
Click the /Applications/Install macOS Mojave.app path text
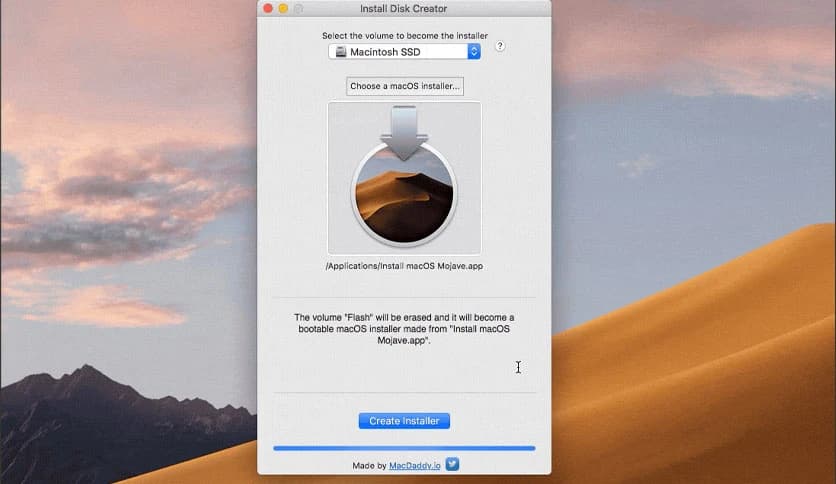pyautogui.click(x=404, y=266)
